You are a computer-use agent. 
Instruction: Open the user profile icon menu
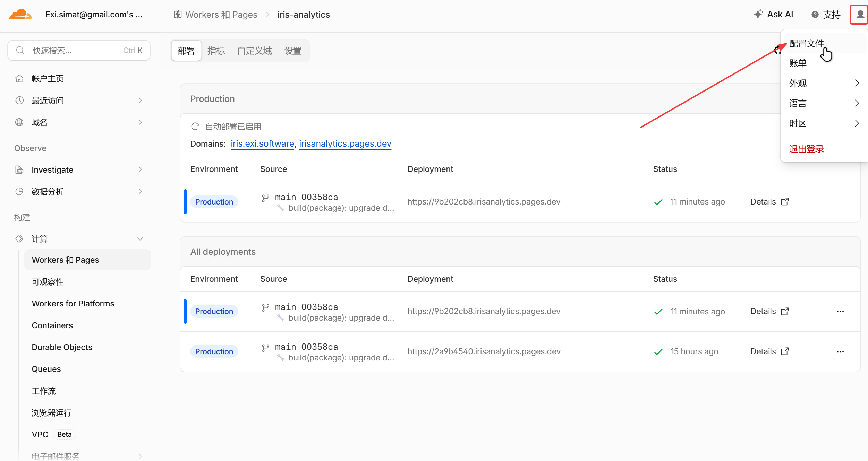pyautogui.click(x=860, y=15)
